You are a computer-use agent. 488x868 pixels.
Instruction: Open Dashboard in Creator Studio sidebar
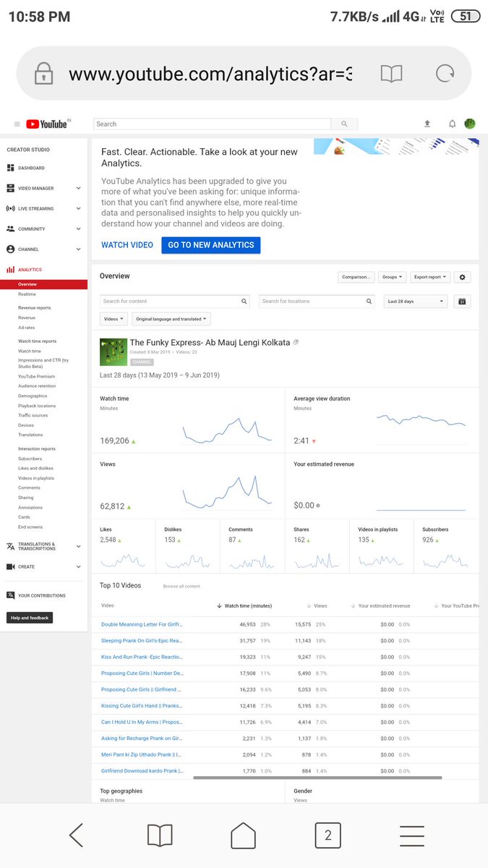[x=31, y=168]
